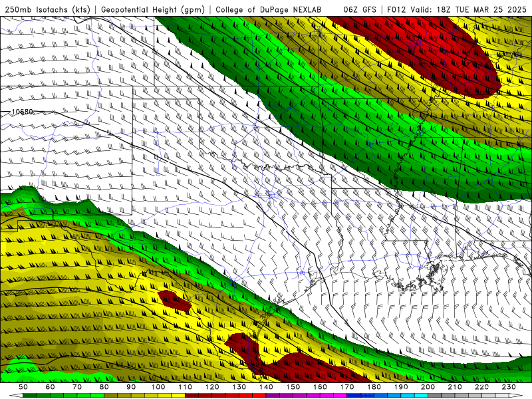Select the lightest gray swatch left of 230
The height and width of the screenshot is (399, 532).
coord(502,396)
